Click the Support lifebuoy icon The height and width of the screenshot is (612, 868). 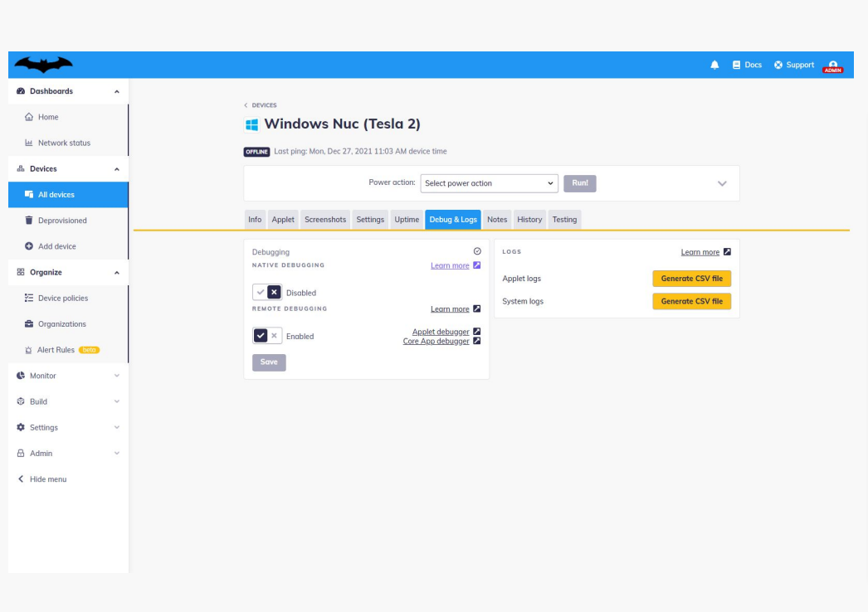778,65
